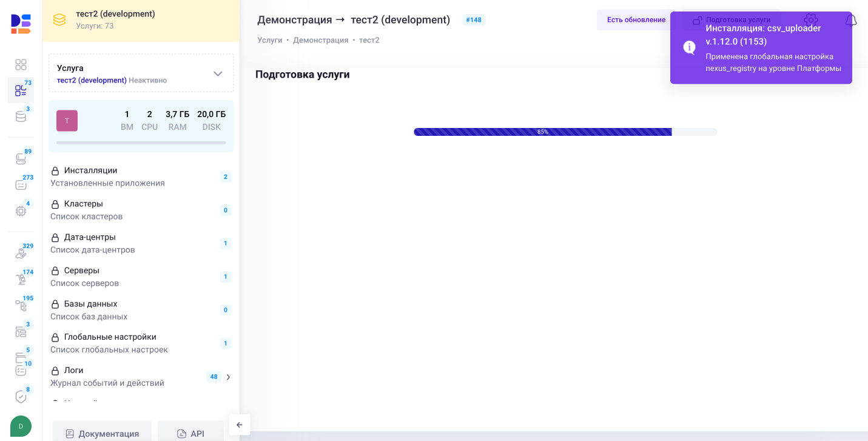Select the chip icon with badge 4

(21, 212)
